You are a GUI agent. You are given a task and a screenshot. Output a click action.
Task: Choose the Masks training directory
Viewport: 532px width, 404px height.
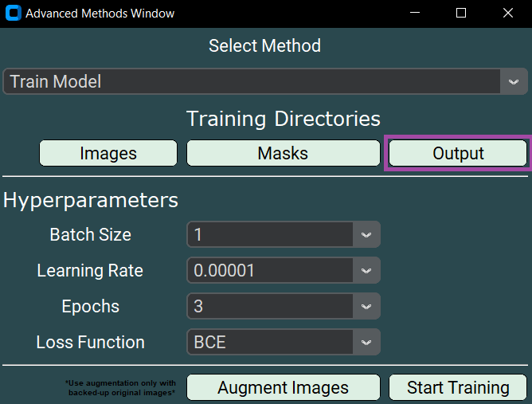point(283,153)
